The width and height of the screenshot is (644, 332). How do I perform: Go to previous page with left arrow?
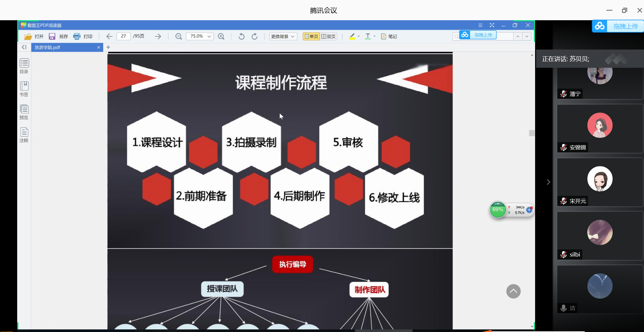pos(109,36)
